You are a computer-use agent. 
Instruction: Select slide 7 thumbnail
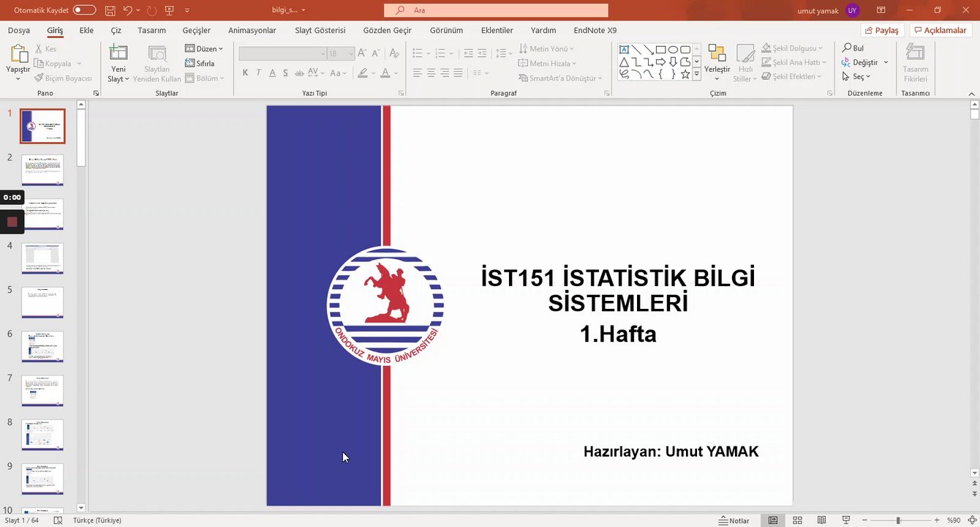[x=42, y=391]
